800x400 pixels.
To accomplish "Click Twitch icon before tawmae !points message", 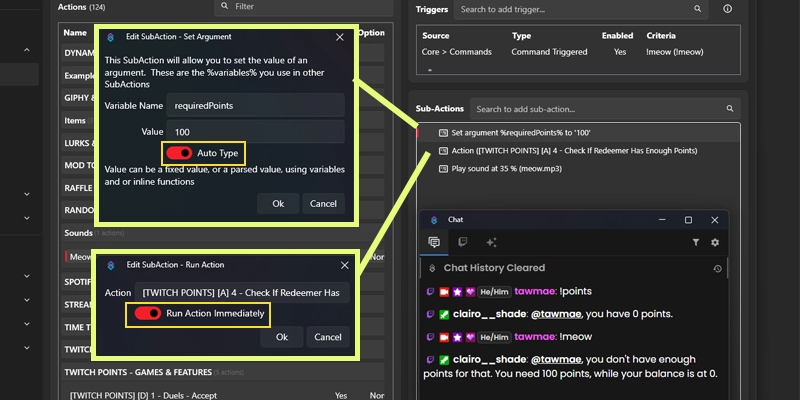I will 430,292.
